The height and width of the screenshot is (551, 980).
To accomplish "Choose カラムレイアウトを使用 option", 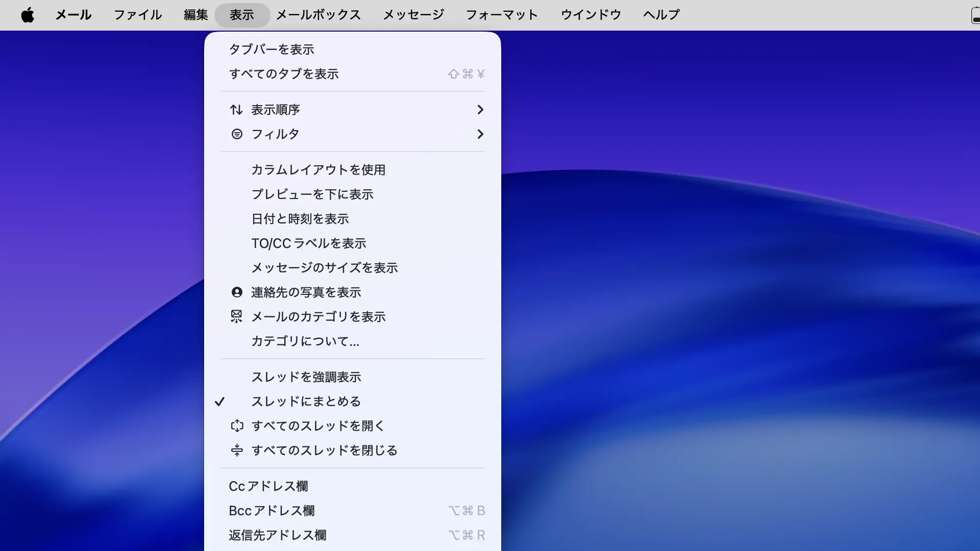I will (318, 170).
